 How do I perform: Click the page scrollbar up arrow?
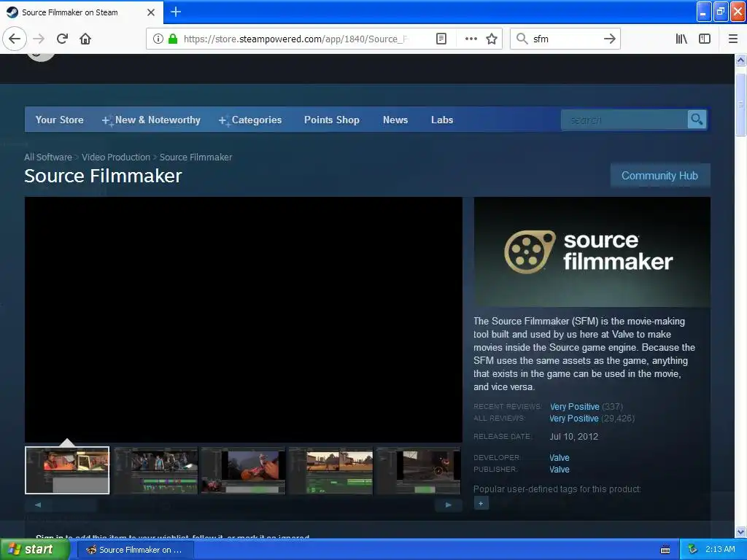point(740,60)
